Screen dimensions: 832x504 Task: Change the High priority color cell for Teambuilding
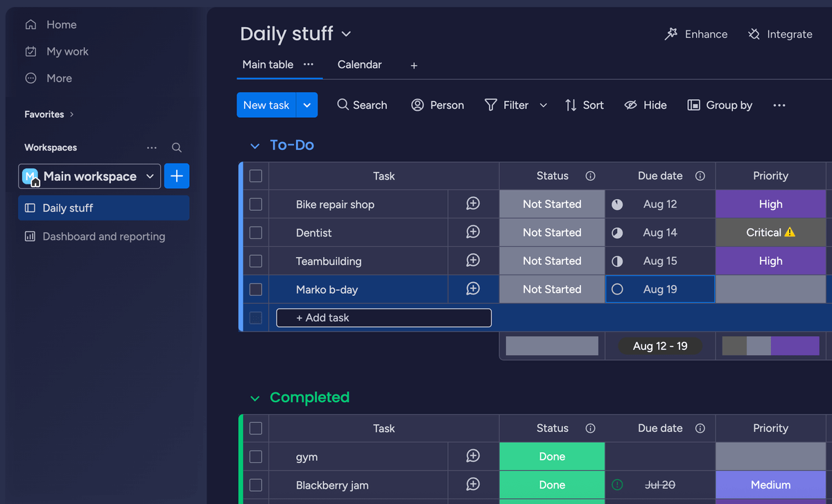770,261
